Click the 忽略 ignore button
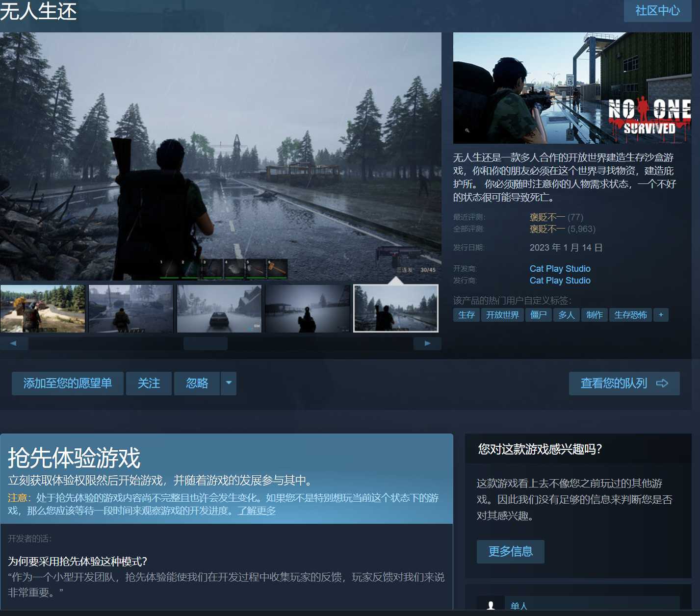The height and width of the screenshot is (616, 700). 197,384
